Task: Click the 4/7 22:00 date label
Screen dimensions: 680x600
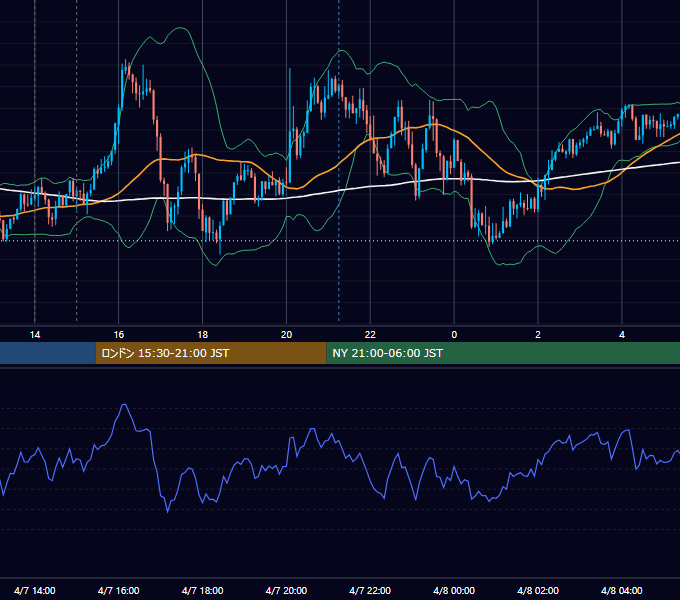Action: pyautogui.click(x=370, y=590)
